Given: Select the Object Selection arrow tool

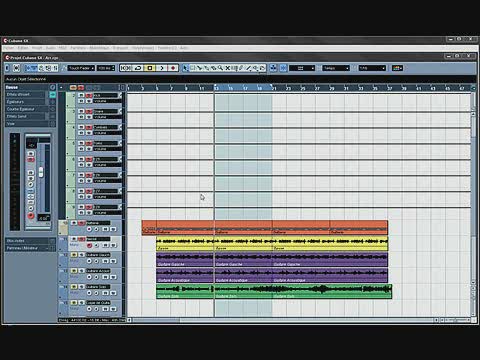Looking at the screenshot, I should tap(186, 68).
